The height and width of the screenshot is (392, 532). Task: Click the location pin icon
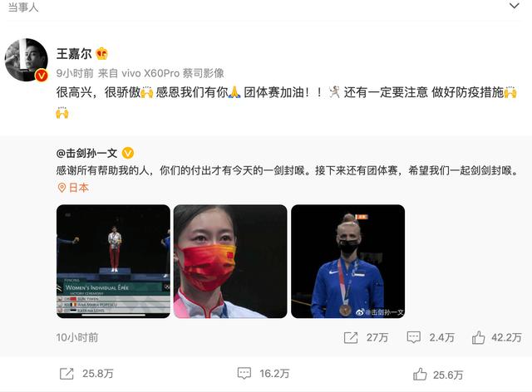[62, 188]
